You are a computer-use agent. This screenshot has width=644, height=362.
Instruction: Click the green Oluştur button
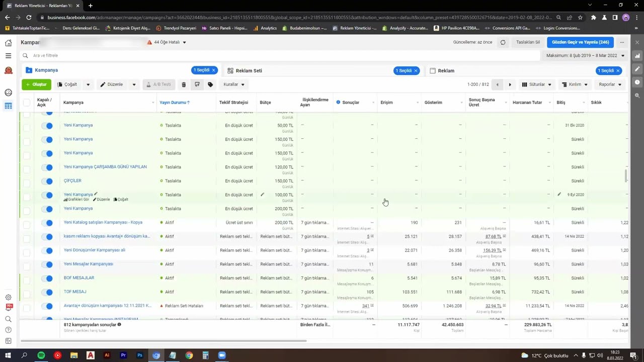(x=36, y=84)
